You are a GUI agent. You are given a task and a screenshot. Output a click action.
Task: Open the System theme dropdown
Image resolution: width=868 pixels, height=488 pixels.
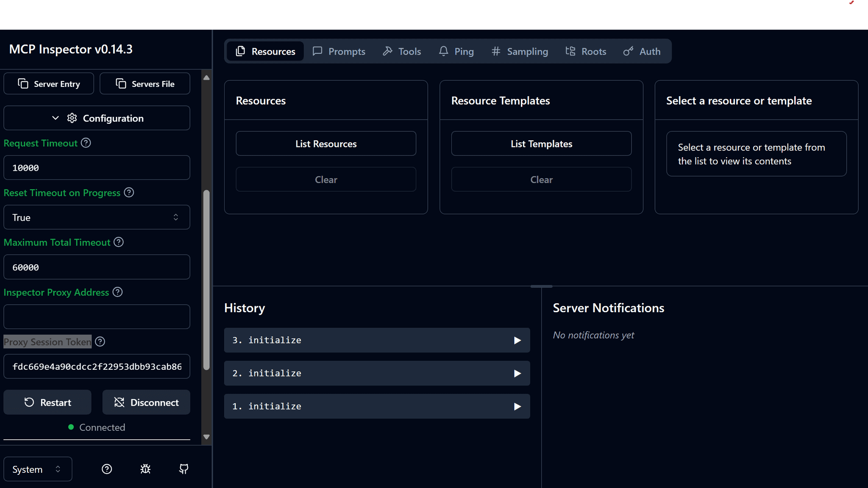pos(37,469)
